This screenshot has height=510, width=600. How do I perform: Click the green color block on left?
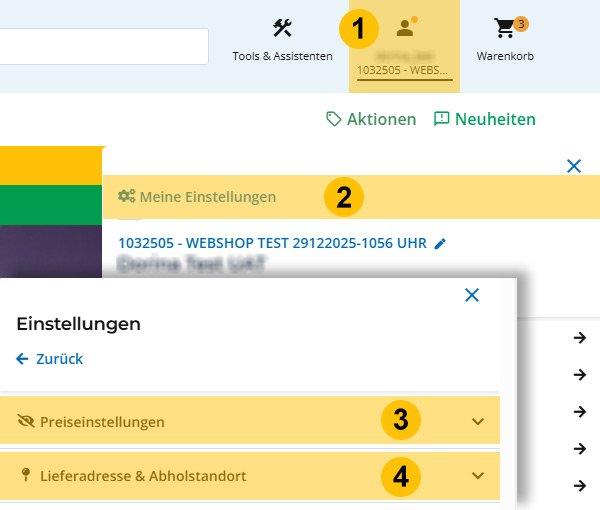(x=51, y=205)
